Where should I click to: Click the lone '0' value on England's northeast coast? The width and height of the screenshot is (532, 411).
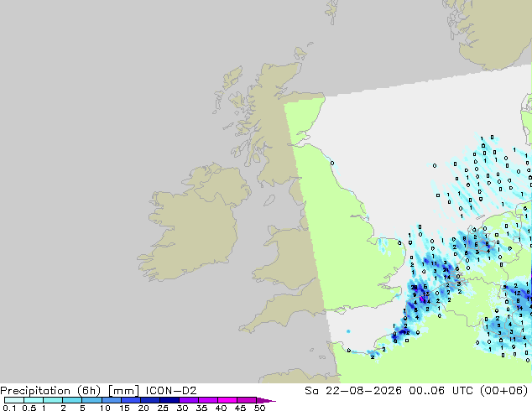[x=332, y=163]
